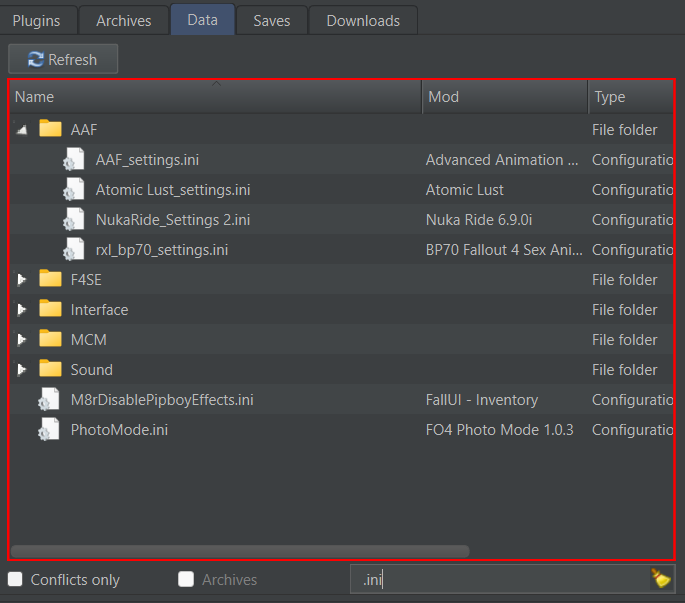Image resolution: width=685 pixels, height=603 pixels.
Task: Click the BP70 Fallout 4 Sex Ani... mod cell
Action: 504,250
